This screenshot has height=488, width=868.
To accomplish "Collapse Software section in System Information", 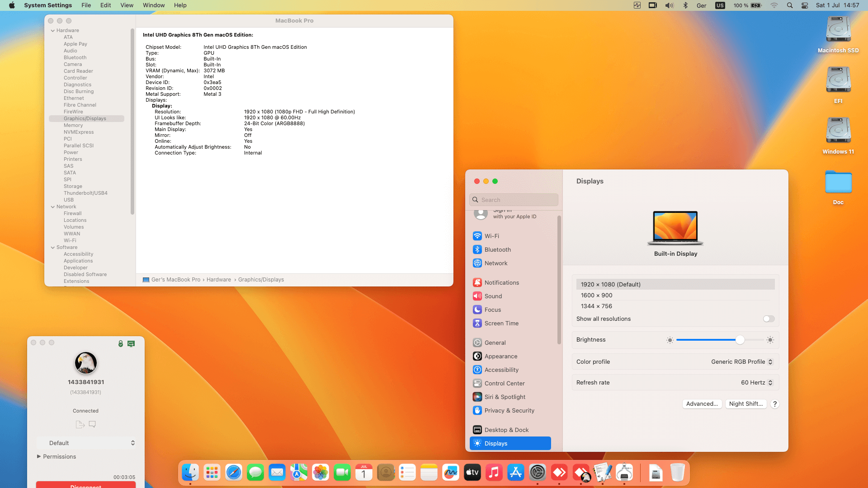I will (x=53, y=248).
